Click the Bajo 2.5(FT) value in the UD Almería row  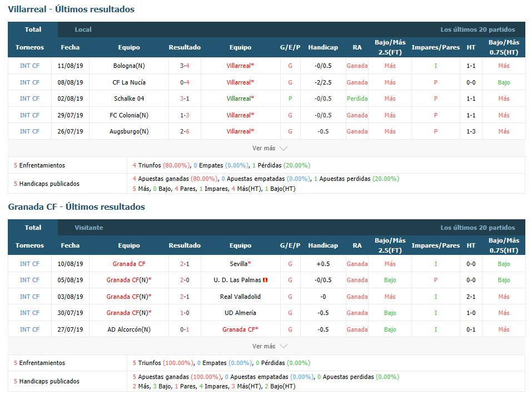click(390, 313)
